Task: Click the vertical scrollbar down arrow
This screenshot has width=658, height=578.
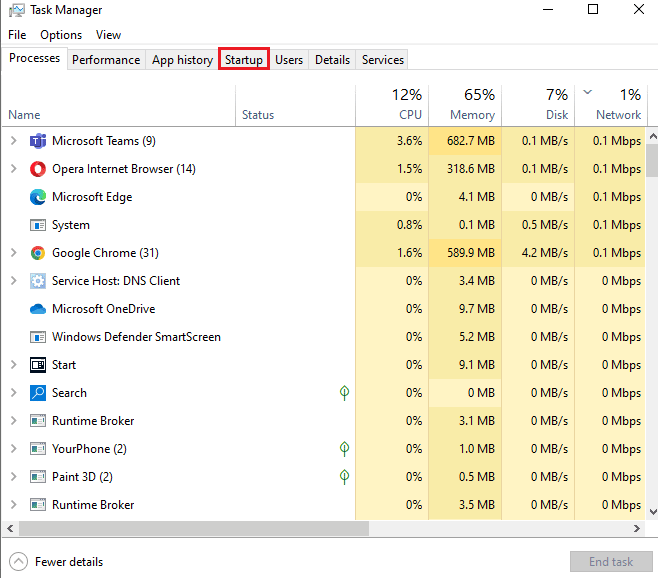Action: pyautogui.click(x=653, y=512)
